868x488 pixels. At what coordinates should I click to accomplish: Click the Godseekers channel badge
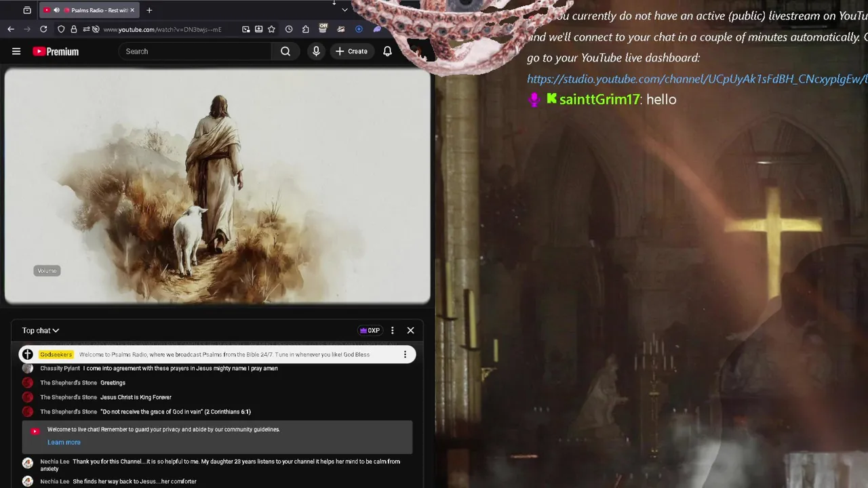pyautogui.click(x=56, y=354)
